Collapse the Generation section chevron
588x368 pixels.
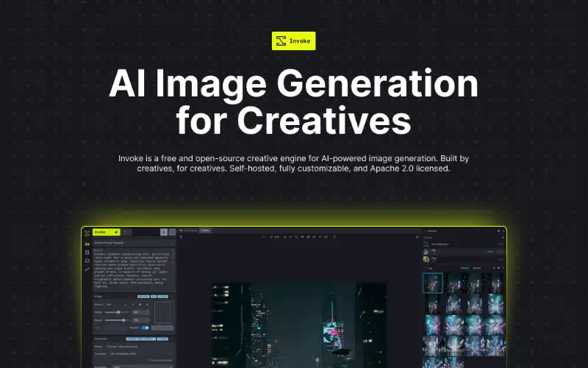pyautogui.click(x=172, y=339)
